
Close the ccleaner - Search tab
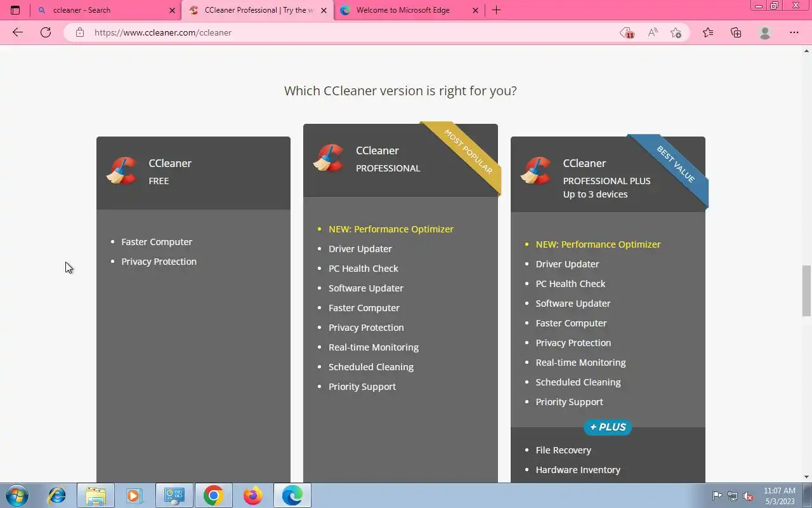pos(172,10)
